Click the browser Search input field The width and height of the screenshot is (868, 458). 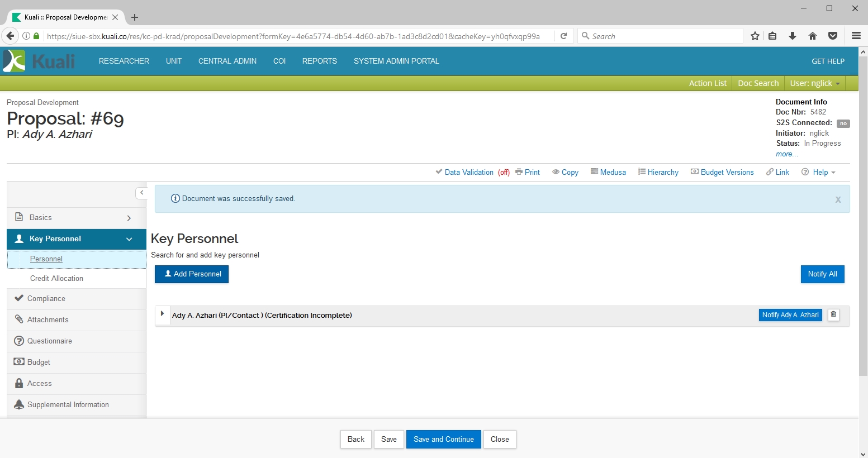click(662, 36)
